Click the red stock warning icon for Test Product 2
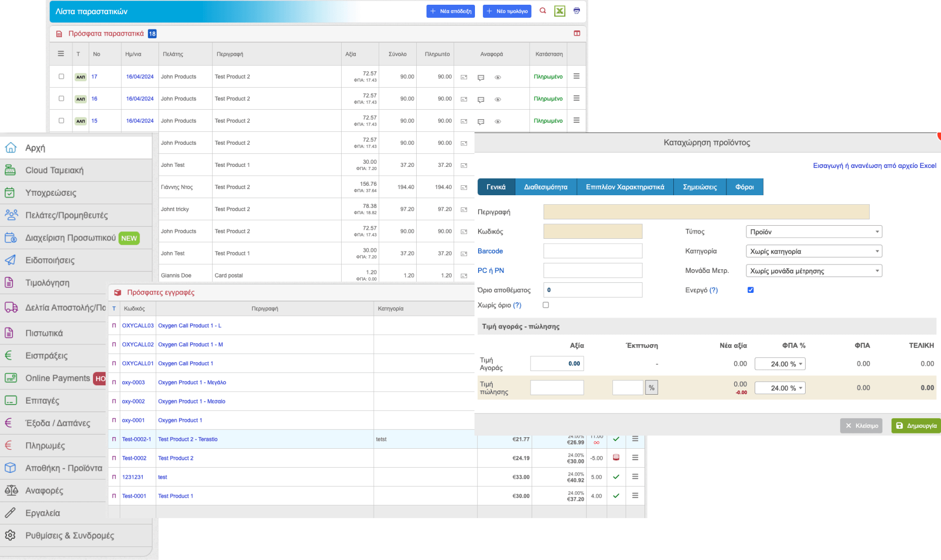This screenshot has width=941, height=560. point(616,458)
